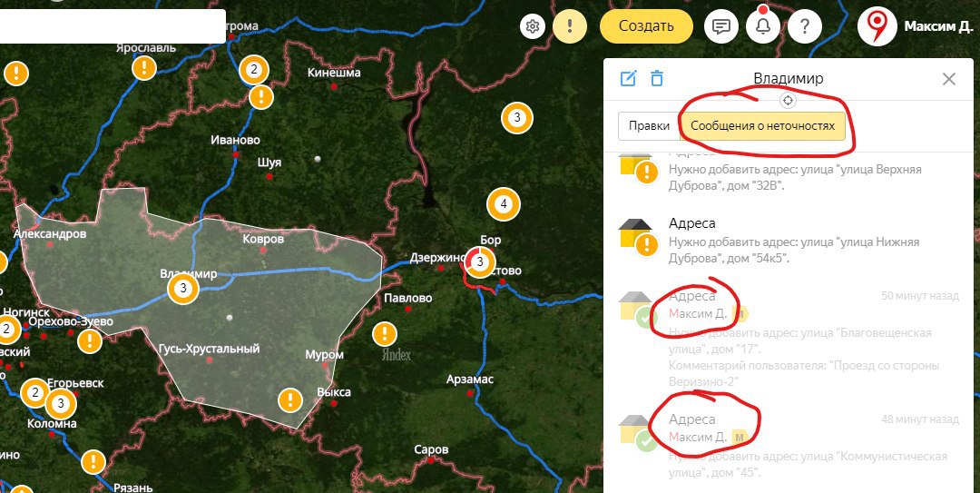Open the cluster of 3 east of Кинешма
The image size is (980, 493).
(517, 117)
